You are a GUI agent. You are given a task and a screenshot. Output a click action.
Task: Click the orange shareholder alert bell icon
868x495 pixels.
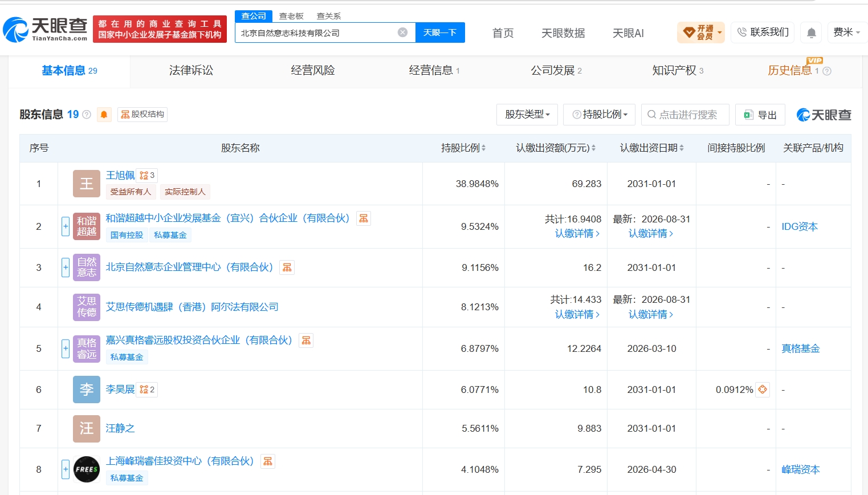click(x=104, y=115)
